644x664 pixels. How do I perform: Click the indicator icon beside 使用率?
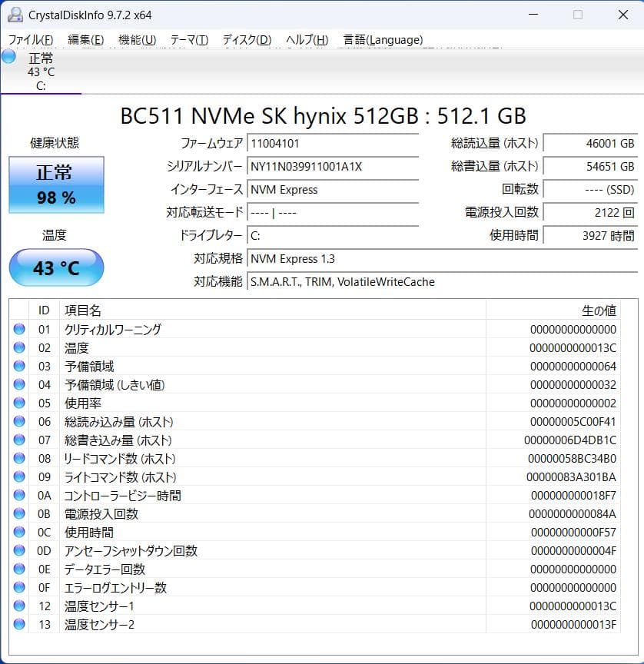pos(19,403)
